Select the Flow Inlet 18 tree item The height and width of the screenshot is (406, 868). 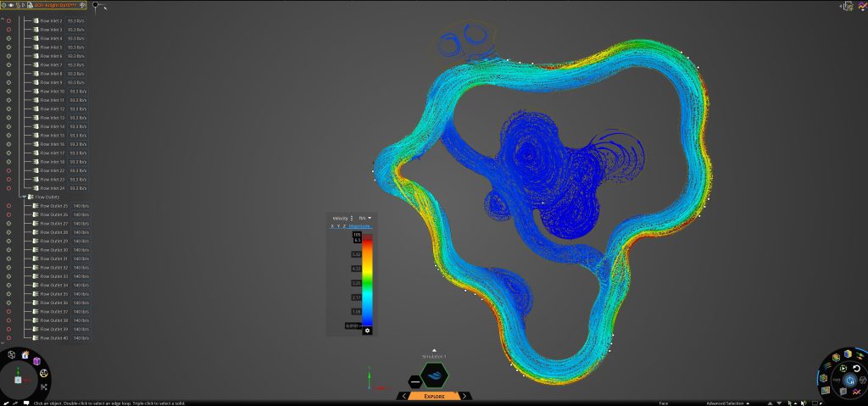52,162
